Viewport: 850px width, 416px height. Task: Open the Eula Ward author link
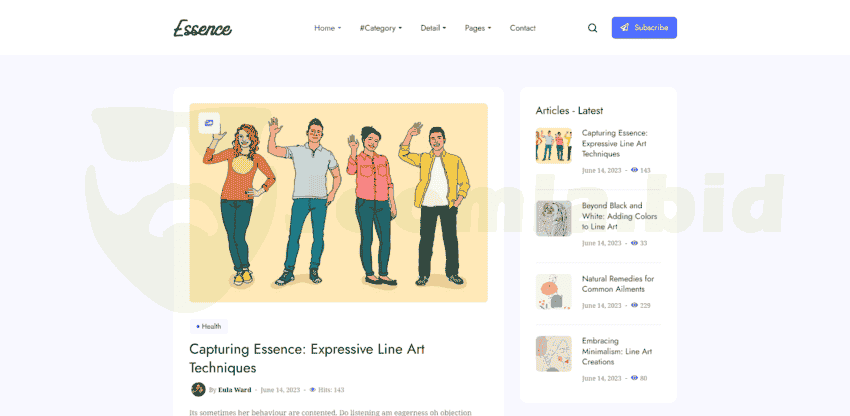coord(234,389)
